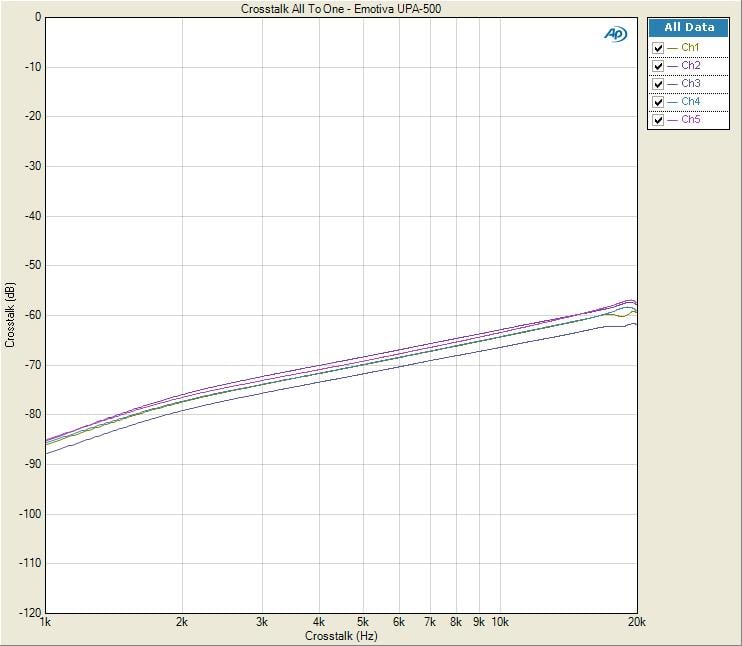Select the Ch3 line color sample
Image resolution: width=742 pixels, height=646 pixels.
click(673, 84)
